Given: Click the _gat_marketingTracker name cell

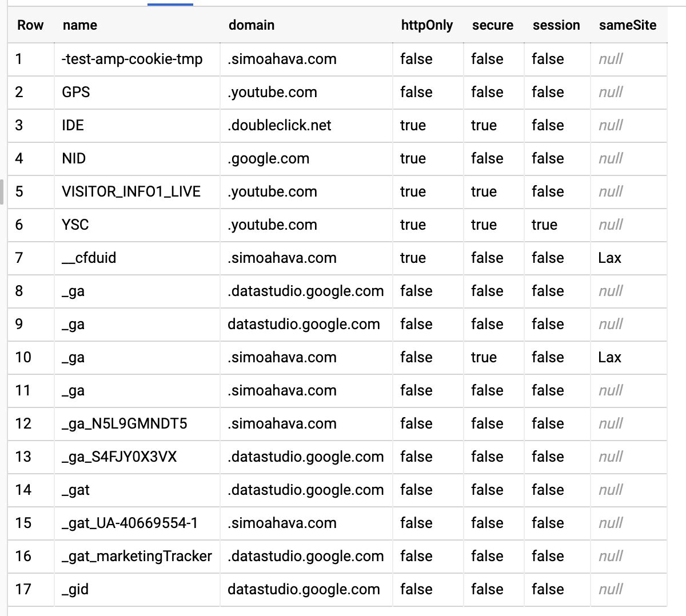Looking at the screenshot, I should [137, 556].
